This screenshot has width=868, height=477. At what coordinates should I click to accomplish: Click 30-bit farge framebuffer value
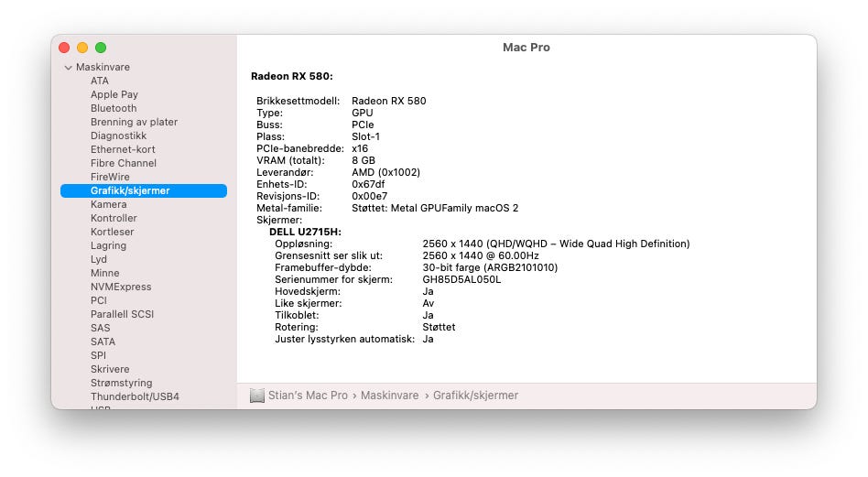click(490, 268)
